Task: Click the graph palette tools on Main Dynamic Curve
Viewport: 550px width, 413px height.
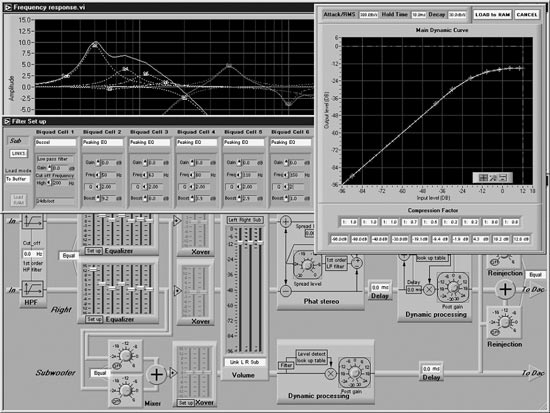Action: (492, 178)
